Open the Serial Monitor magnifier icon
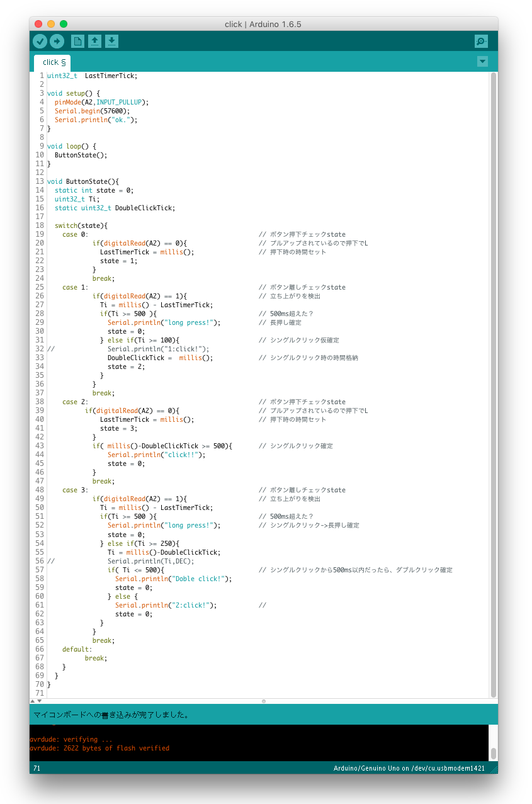The height and width of the screenshot is (804, 532). click(481, 42)
